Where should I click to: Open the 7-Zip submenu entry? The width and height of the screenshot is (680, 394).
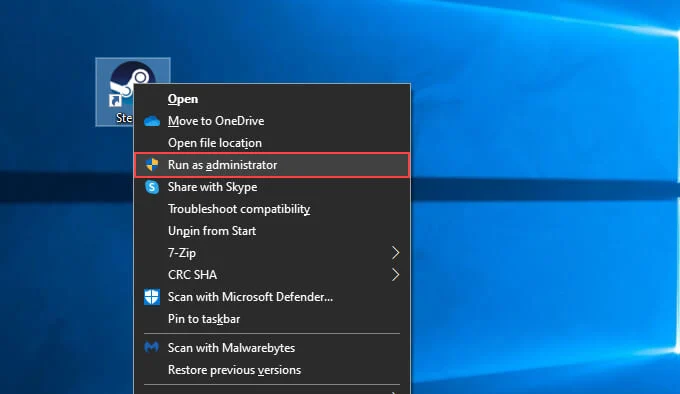[272, 253]
